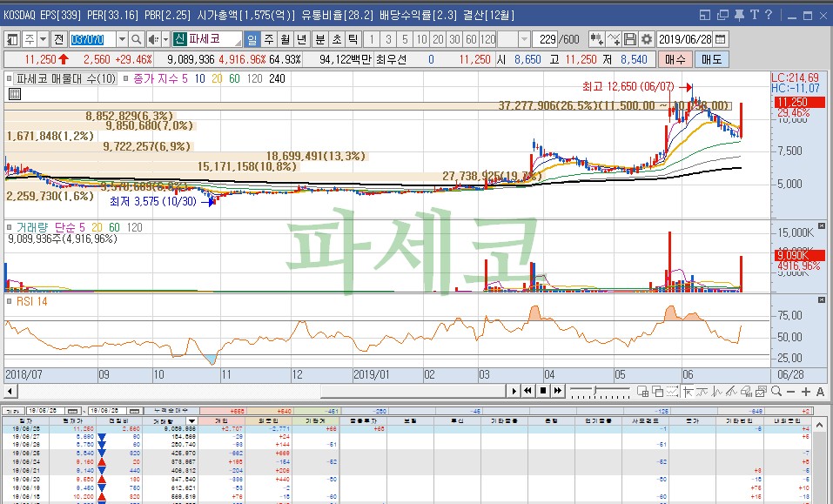Open chart settings gear icon
This screenshot has height=504, width=833.
coord(646,39)
